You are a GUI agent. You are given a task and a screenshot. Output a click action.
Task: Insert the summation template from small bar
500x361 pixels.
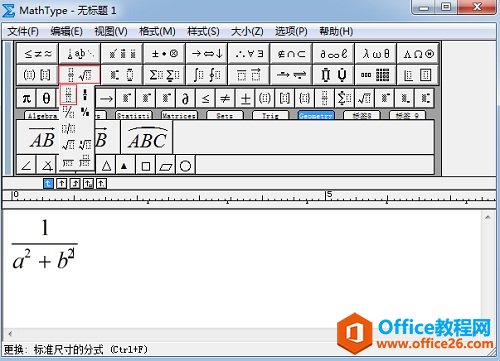point(344,99)
